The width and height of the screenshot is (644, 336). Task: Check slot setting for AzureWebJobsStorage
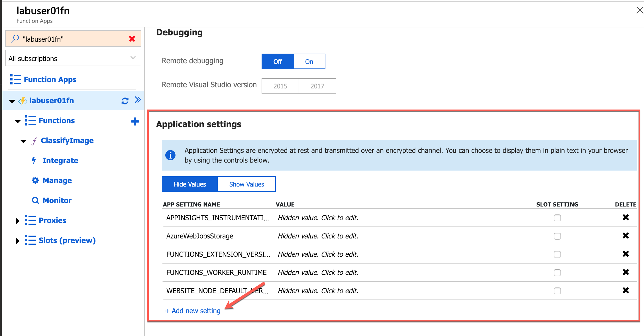pos(557,236)
